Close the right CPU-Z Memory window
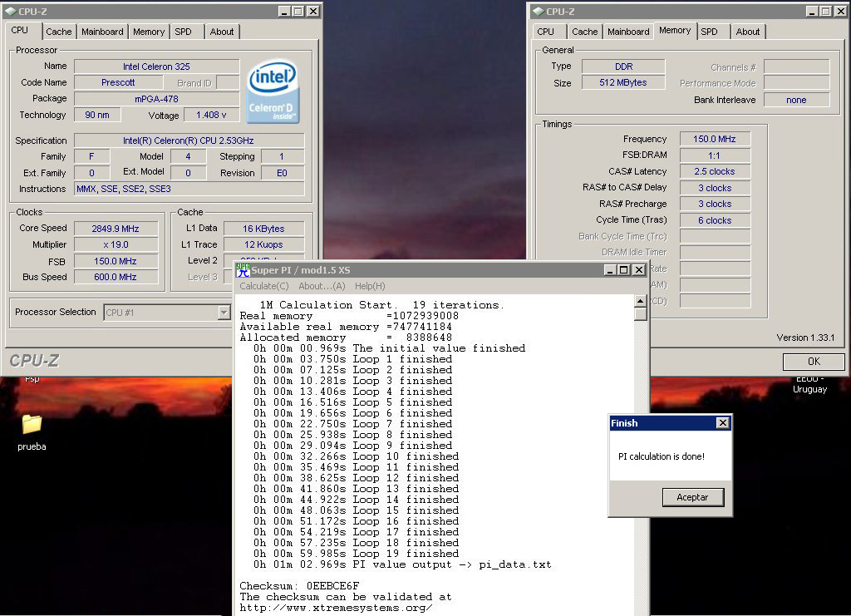This screenshot has width=851, height=616. click(841, 12)
